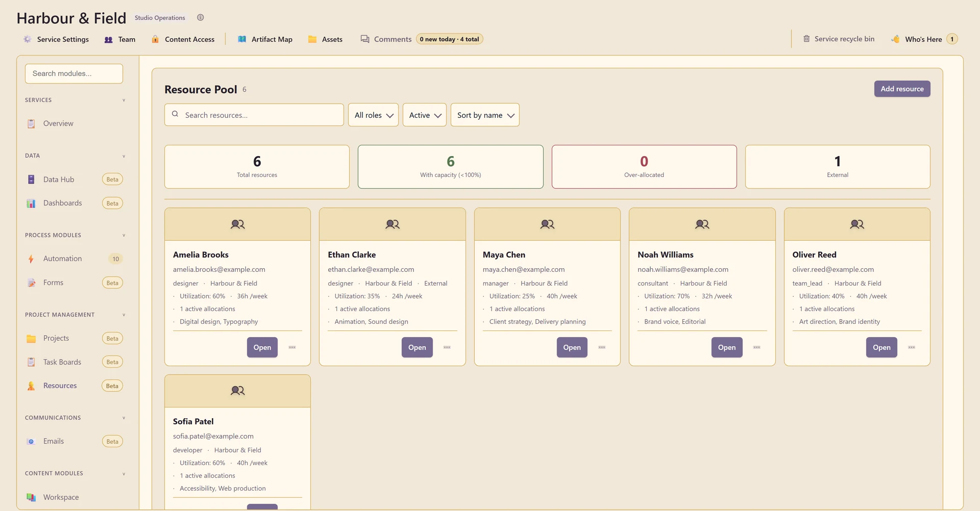Click the Artifact Map icon
Image resolution: width=980 pixels, height=511 pixels.
coord(242,39)
